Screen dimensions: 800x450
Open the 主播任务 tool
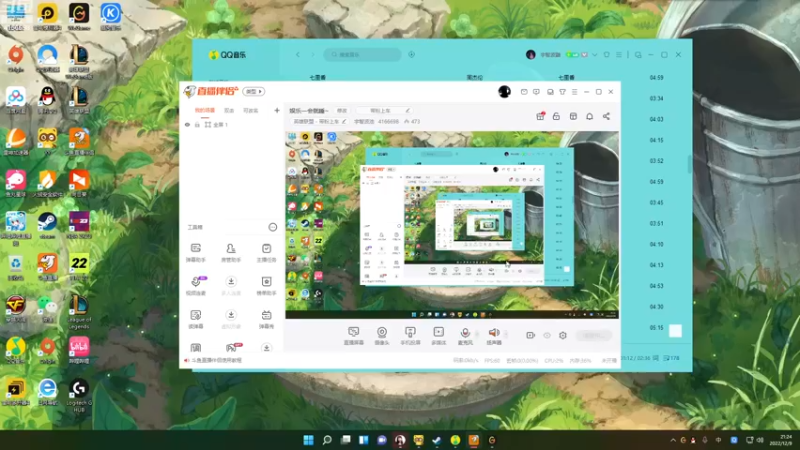pos(266,253)
